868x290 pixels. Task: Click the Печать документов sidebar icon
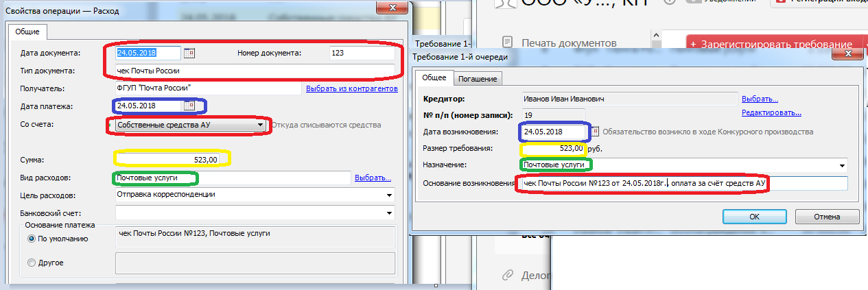pos(507,42)
